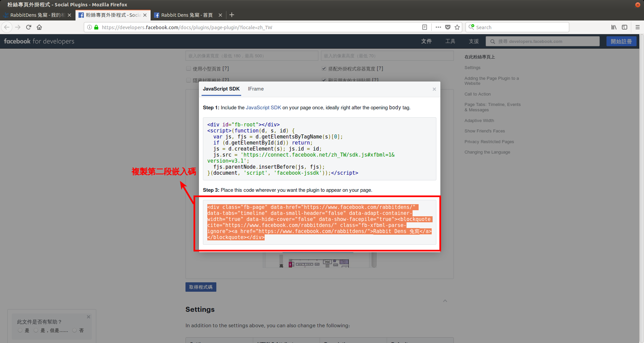Click the pixel width input field
644x343 pixels.
(252, 56)
